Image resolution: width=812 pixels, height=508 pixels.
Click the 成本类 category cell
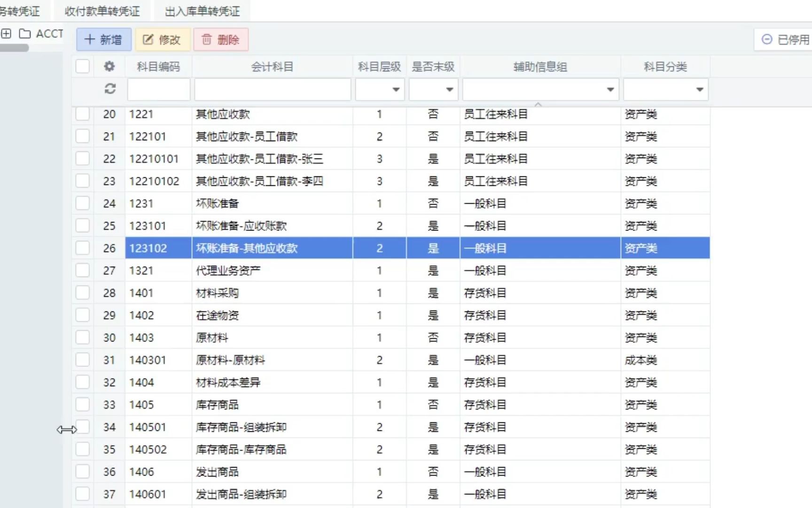(x=665, y=360)
